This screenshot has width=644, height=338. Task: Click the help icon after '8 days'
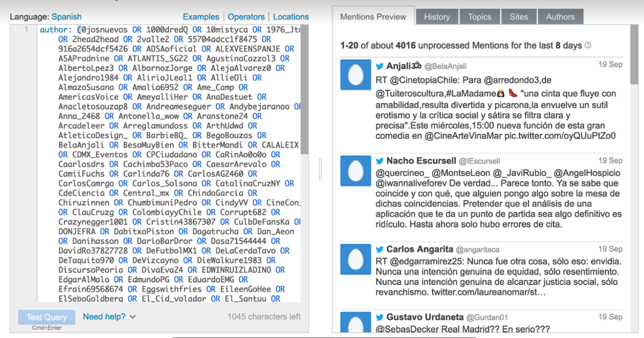tap(588, 45)
